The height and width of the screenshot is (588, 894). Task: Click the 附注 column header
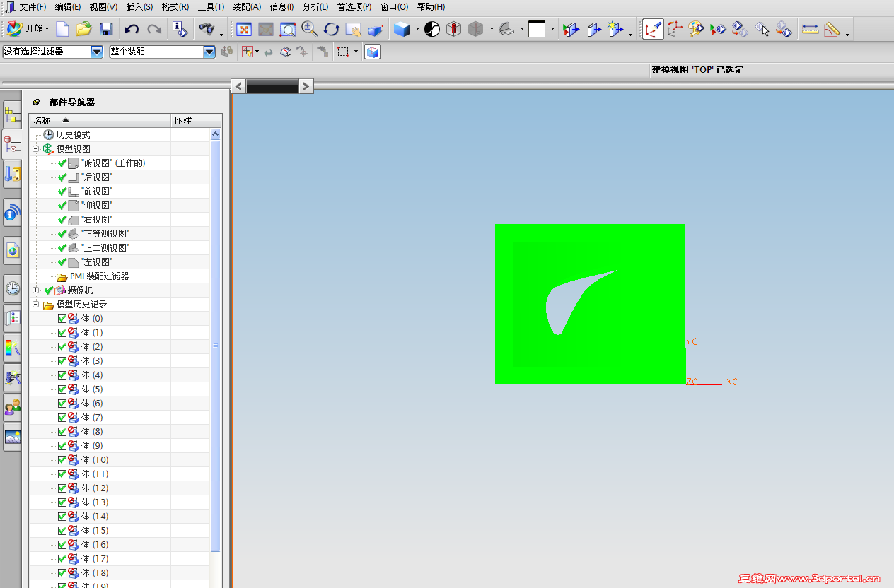tap(196, 120)
